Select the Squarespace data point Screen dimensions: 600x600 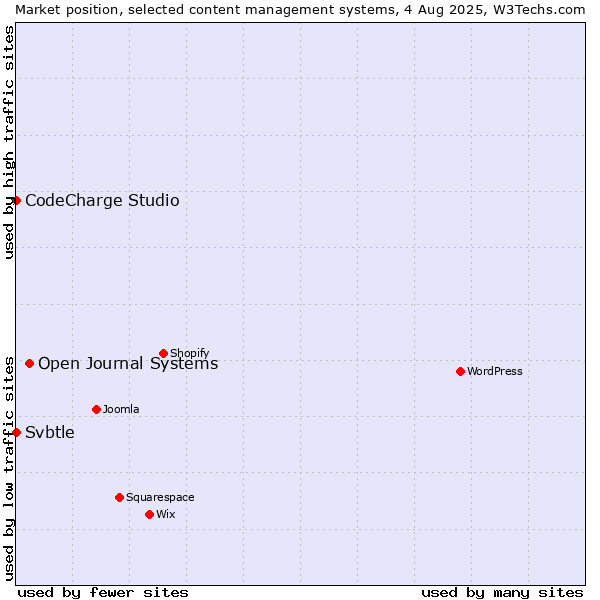click(x=119, y=497)
